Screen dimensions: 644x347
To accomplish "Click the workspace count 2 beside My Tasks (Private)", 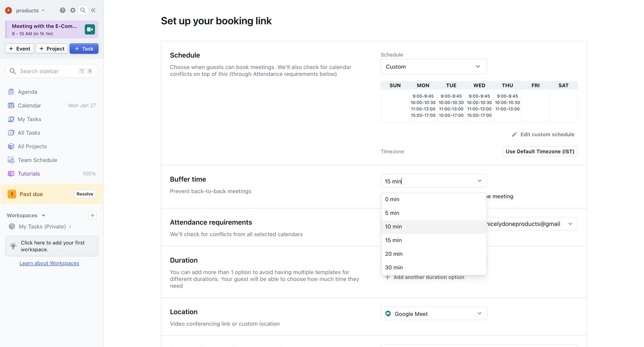I will click(70, 226).
